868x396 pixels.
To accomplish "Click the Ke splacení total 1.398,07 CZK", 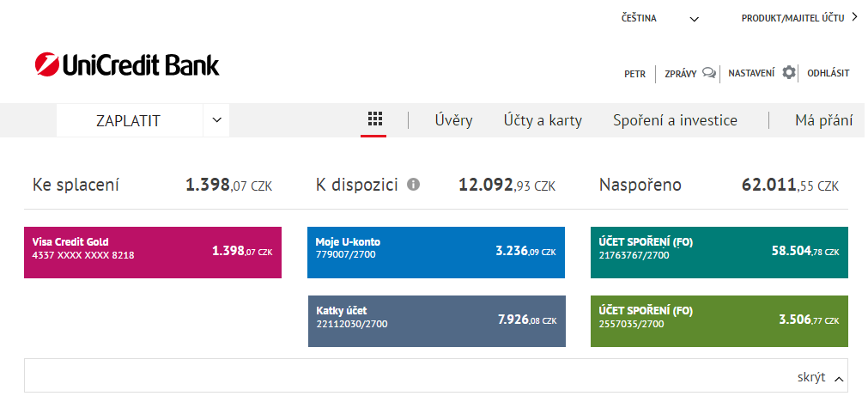I will click(228, 185).
